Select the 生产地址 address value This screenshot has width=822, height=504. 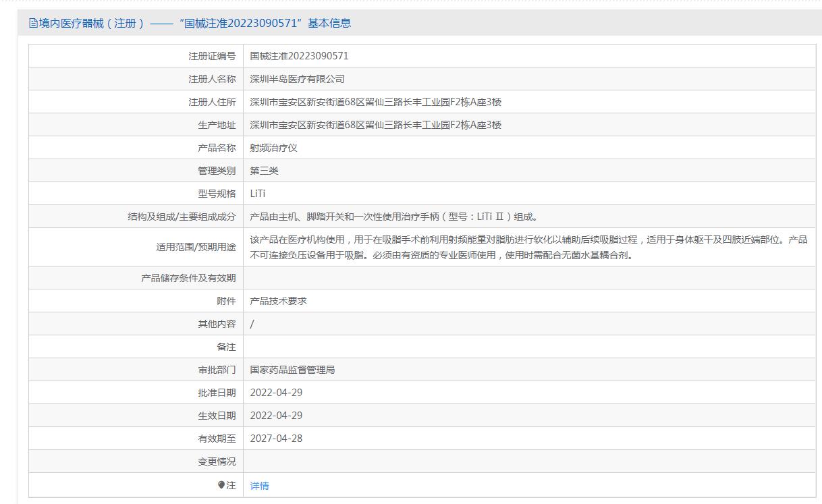point(375,125)
